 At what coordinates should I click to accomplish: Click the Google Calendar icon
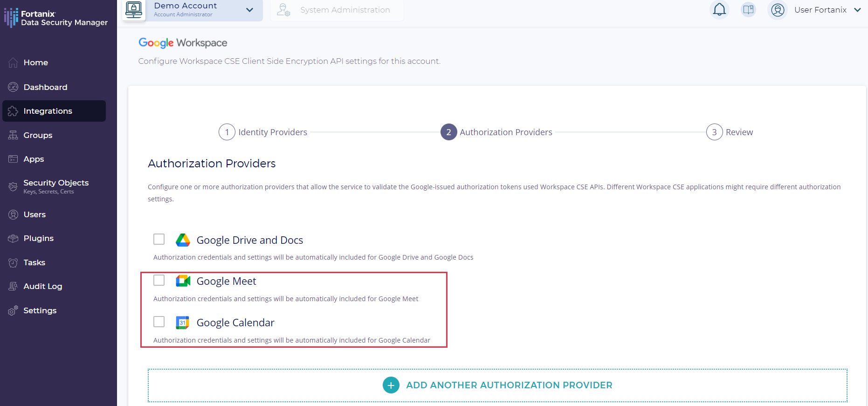182,323
